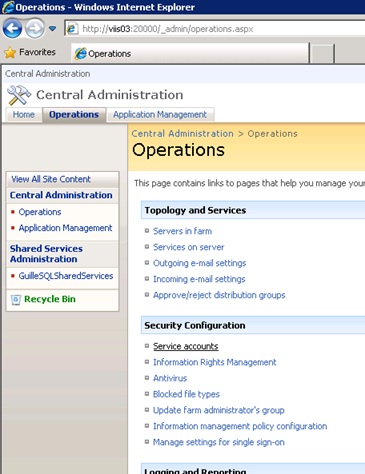Viewport: 365px width, 474px height.
Task: Open Antivirus settings link
Action: point(170,378)
